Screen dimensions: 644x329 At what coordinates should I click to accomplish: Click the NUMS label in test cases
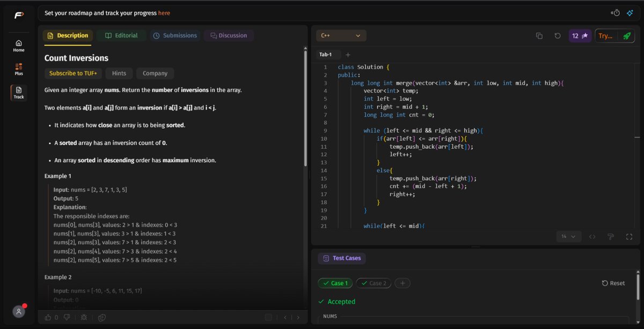[330, 317]
